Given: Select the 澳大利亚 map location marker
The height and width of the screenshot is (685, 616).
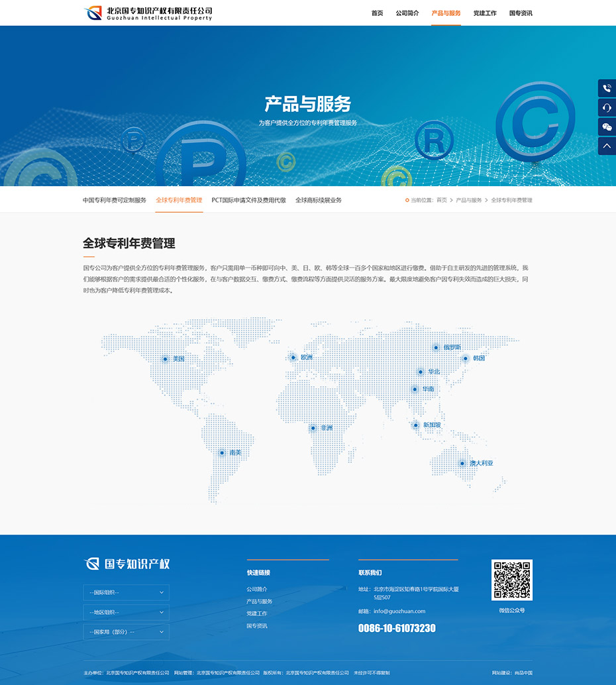Looking at the screenshot, I should (x=462, y=463).
